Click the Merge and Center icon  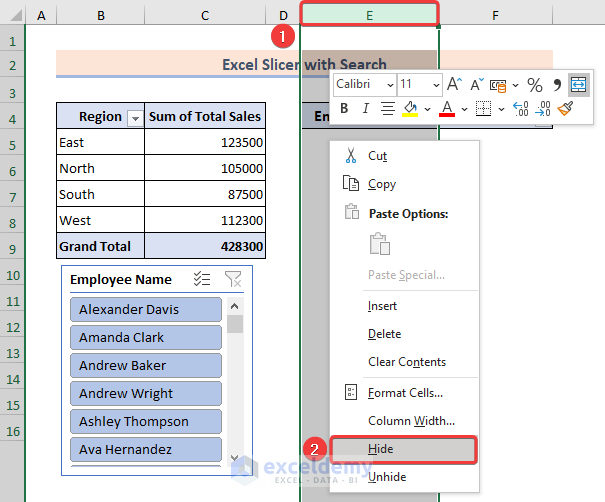pos(578,85)
